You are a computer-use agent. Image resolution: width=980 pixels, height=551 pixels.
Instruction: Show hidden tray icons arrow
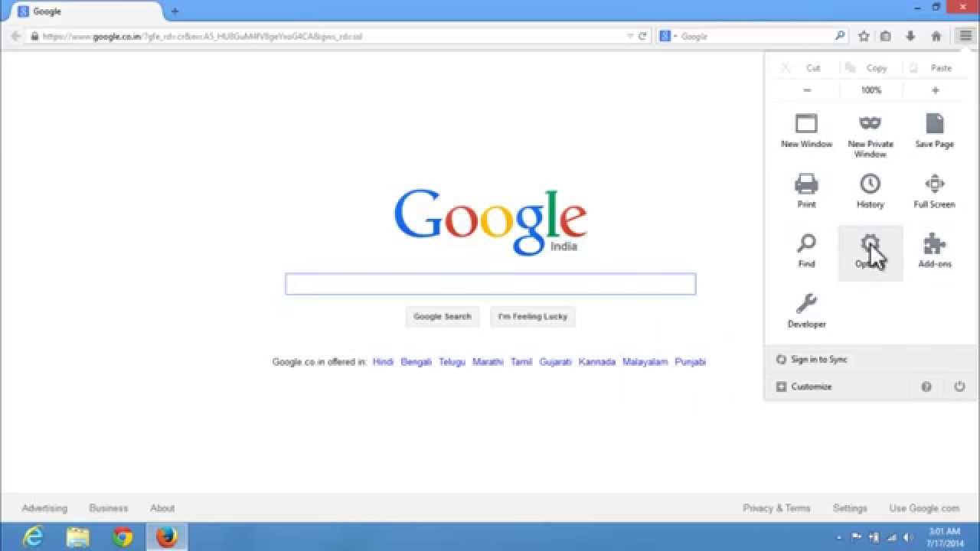[840, 538]
